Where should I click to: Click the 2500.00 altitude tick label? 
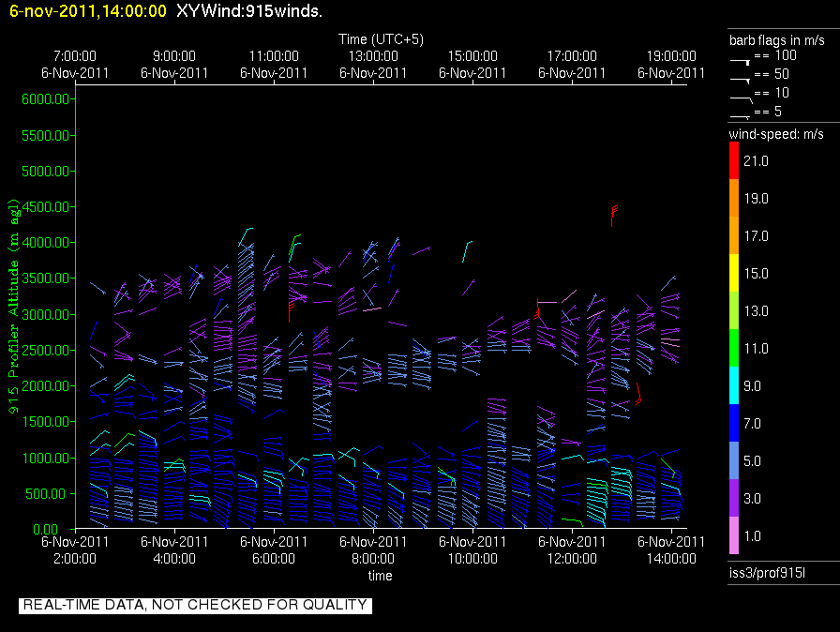[46, 351]
